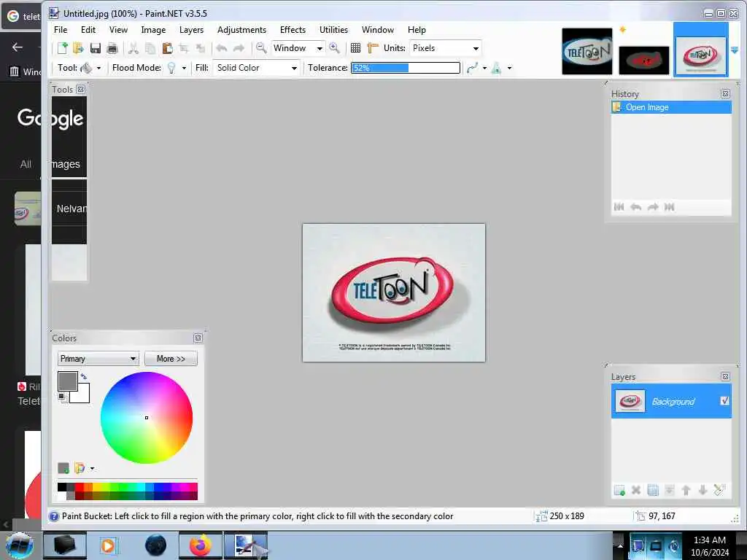The height and width of the screenshot is (560, 747).
Task: Open the palette manage dropdown
Action: coord(92,469)
